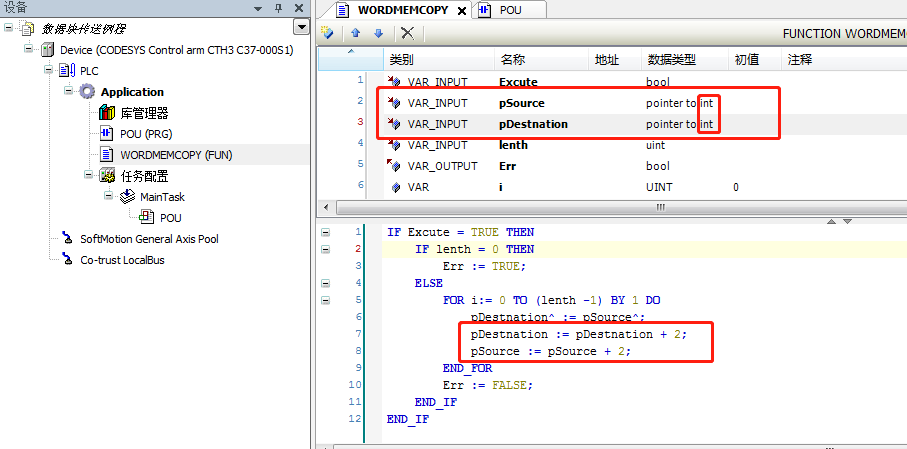The width and height of the screenshot is (907, 449).
Task: Place cursor on code line Err := FALSE
Action: [488, 385]
